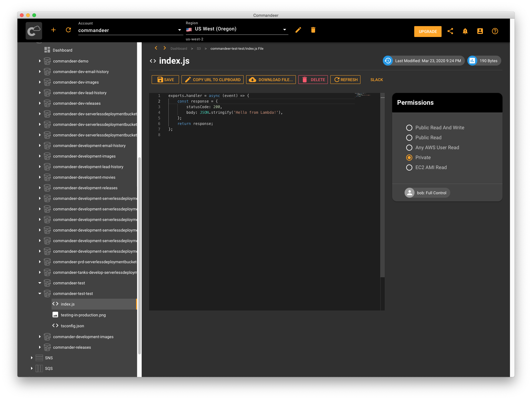Select commandeer-development-releases bucket

[x=85, y=188]
